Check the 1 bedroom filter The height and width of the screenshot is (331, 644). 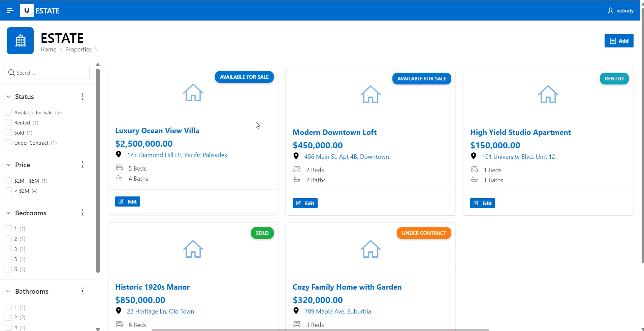(x=8, y=229)
